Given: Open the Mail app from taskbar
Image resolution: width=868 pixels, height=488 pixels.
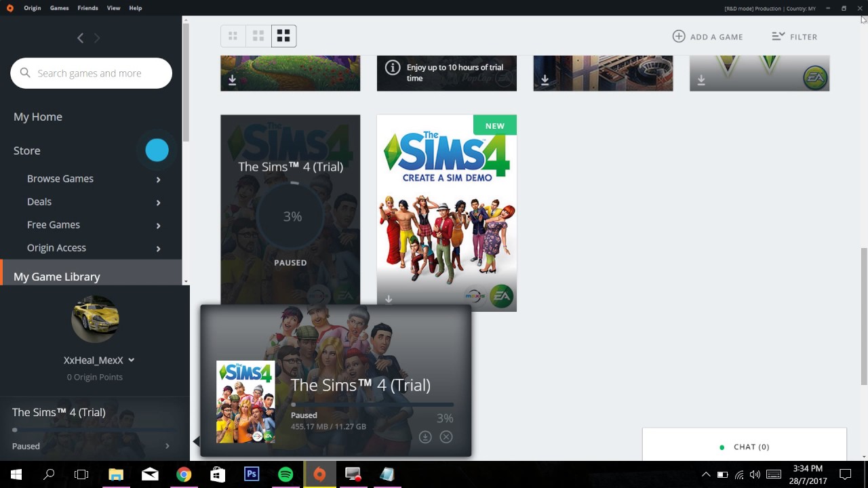Looking at the screenshot, I should (150, 474).
